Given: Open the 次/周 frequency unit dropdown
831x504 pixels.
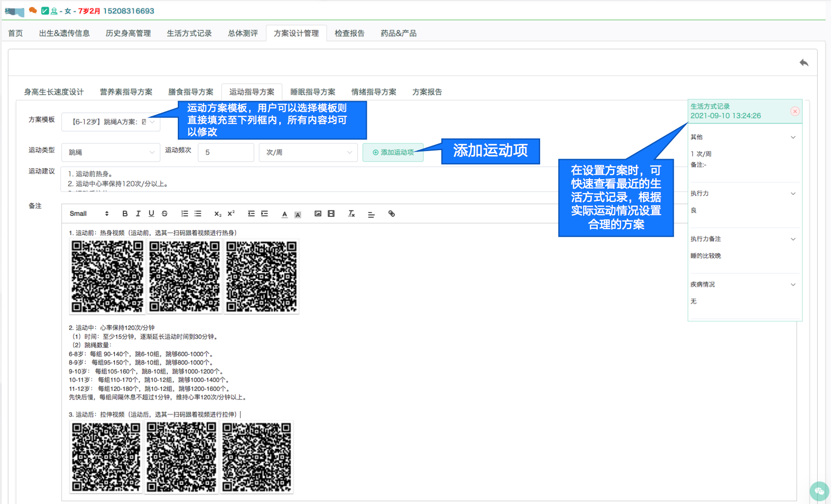Looking at the screenshot, I should [x=308, y=152].
